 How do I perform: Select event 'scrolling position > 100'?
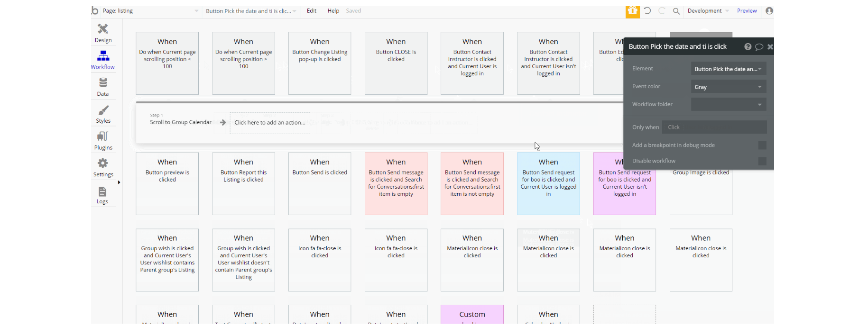tap(243, 63)
